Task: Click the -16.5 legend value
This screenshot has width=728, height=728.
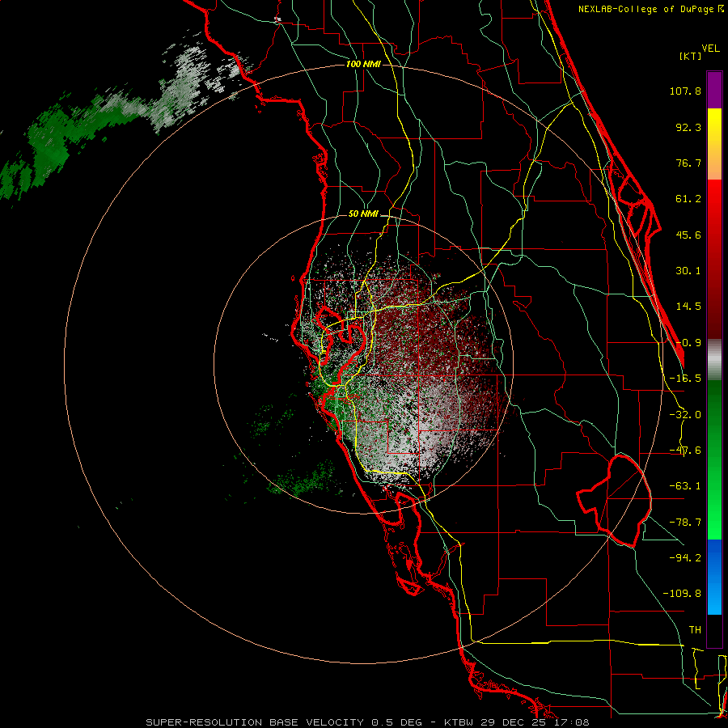Action: pos(685,379)
